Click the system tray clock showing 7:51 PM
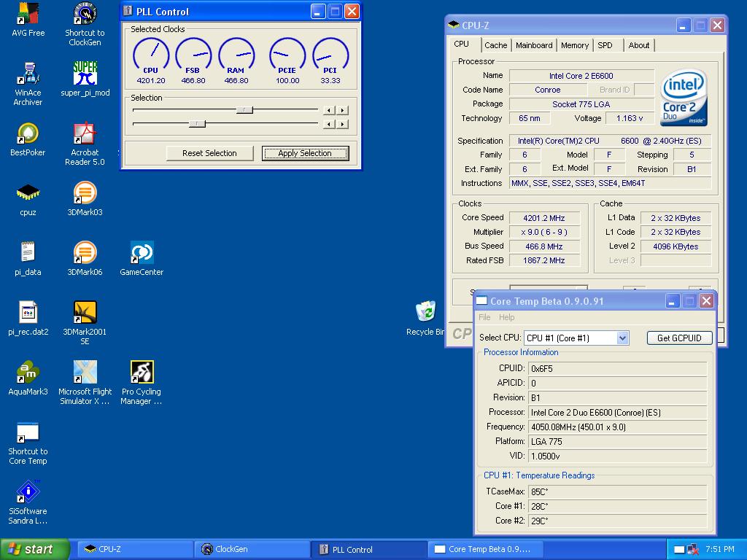 (x=720, y=549)
